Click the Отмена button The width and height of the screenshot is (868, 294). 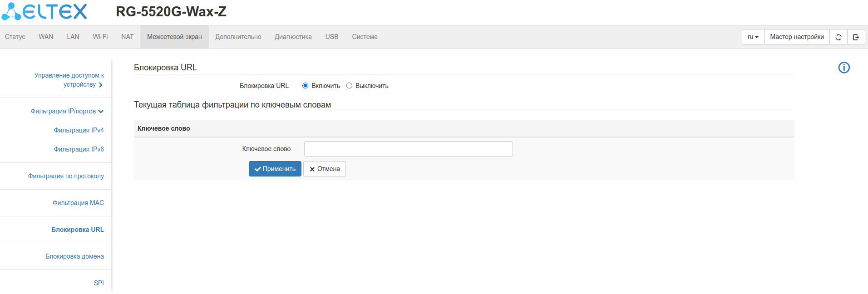[325, 169]
